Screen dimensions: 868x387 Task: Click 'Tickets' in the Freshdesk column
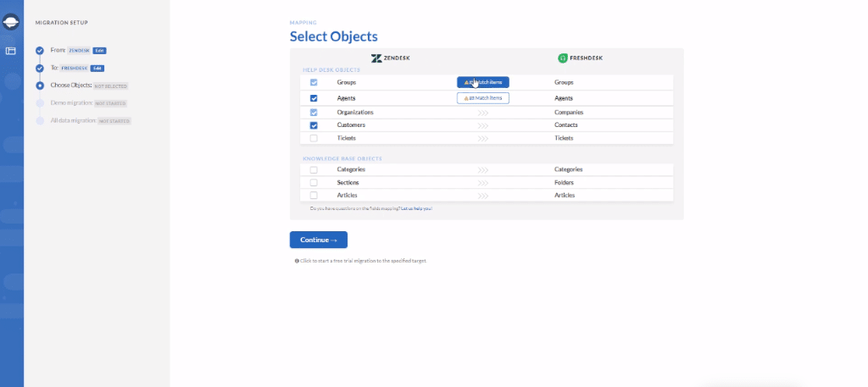click(x=564, y=138)
